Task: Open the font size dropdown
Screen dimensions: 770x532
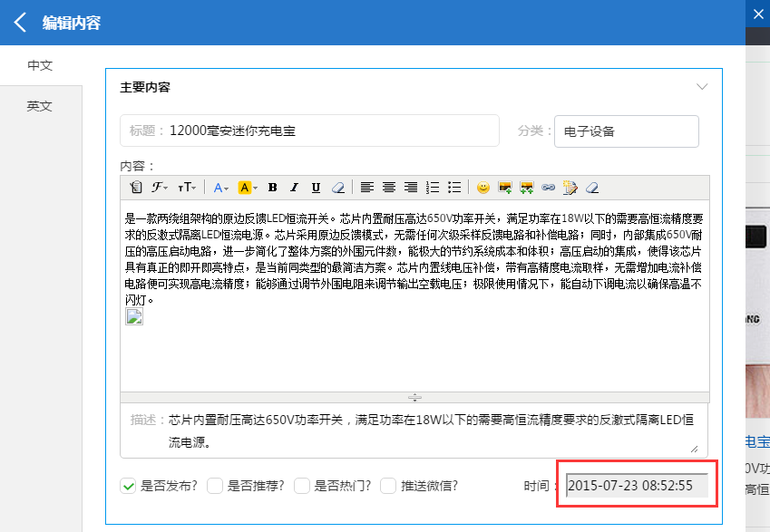Action: click(187, 187)
